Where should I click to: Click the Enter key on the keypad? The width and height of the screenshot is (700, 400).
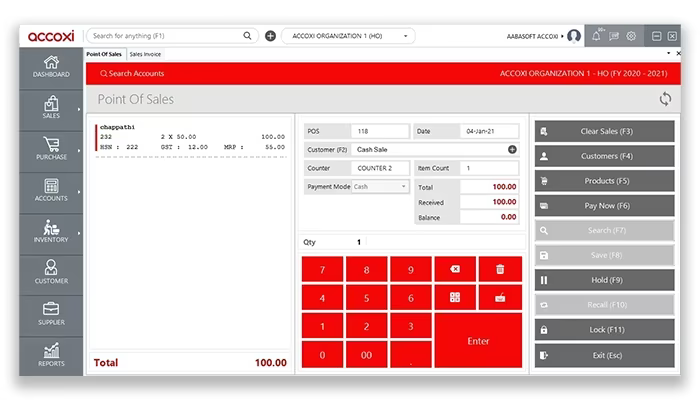pos(478,341)
